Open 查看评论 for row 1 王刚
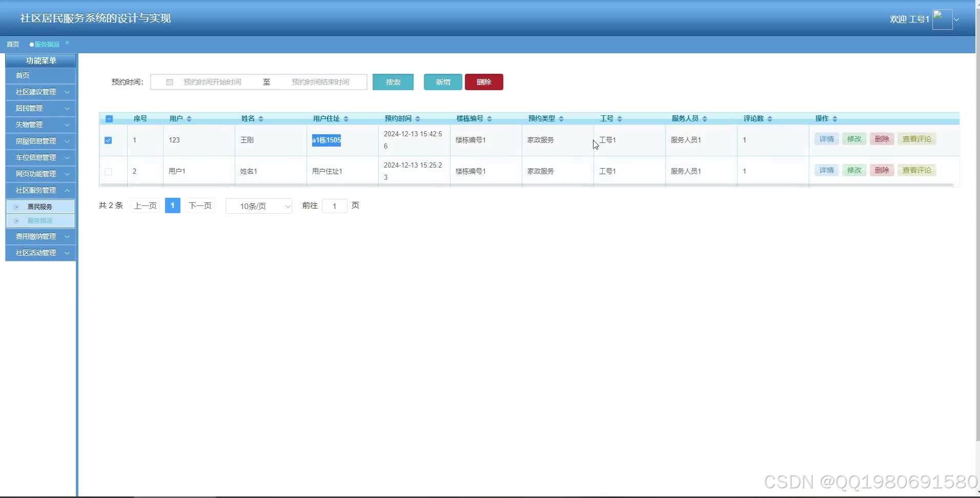Viewport: 980px width, 498px height. point(917,139)
